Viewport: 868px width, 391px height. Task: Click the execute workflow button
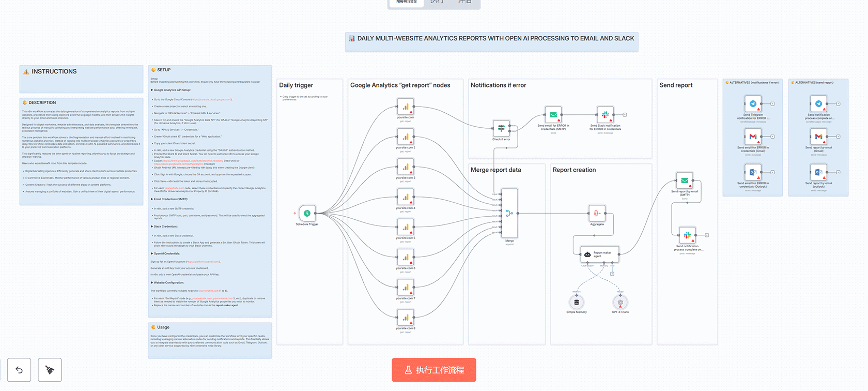click(433, 370)
